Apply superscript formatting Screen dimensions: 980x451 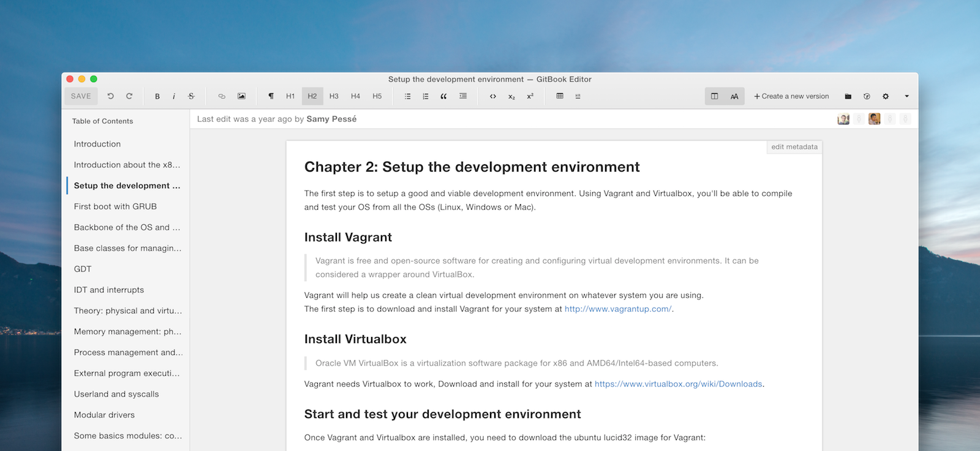(x=530, y=96)
